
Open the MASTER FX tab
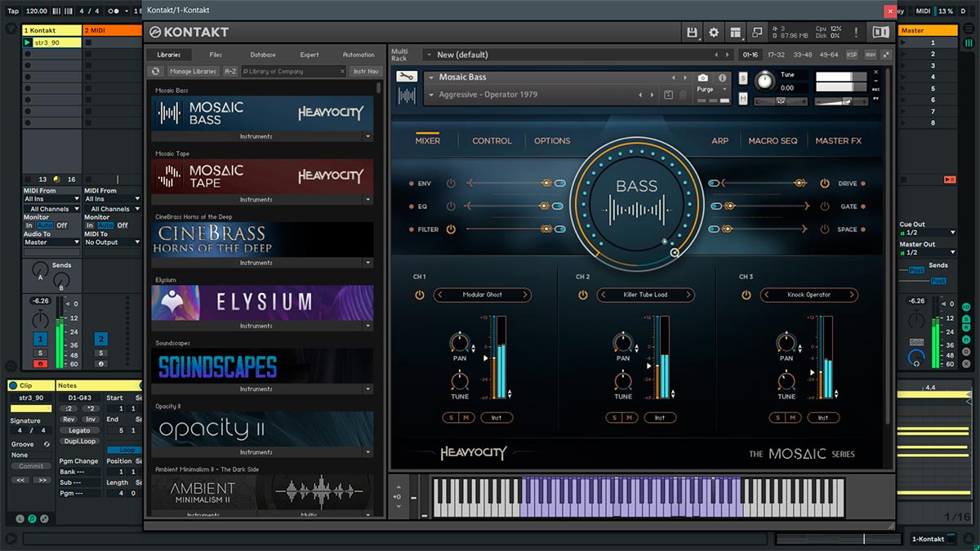pyautogui.click(x=839, y=140)
